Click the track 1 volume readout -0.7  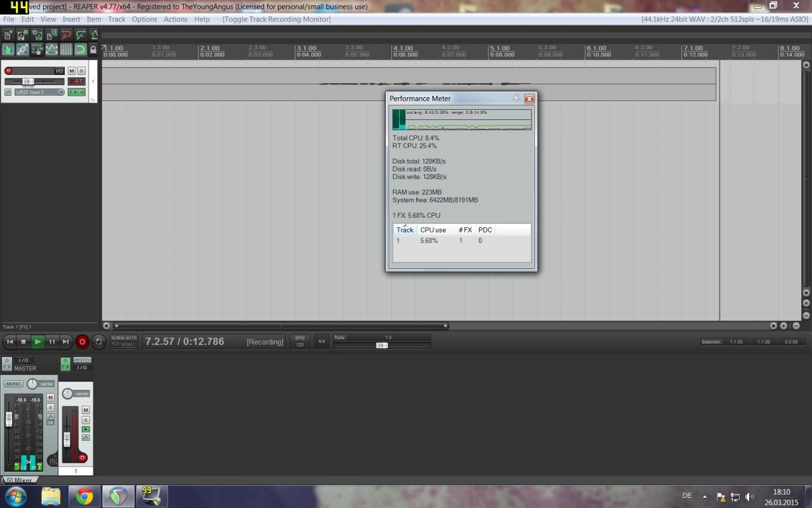(77, 81)
